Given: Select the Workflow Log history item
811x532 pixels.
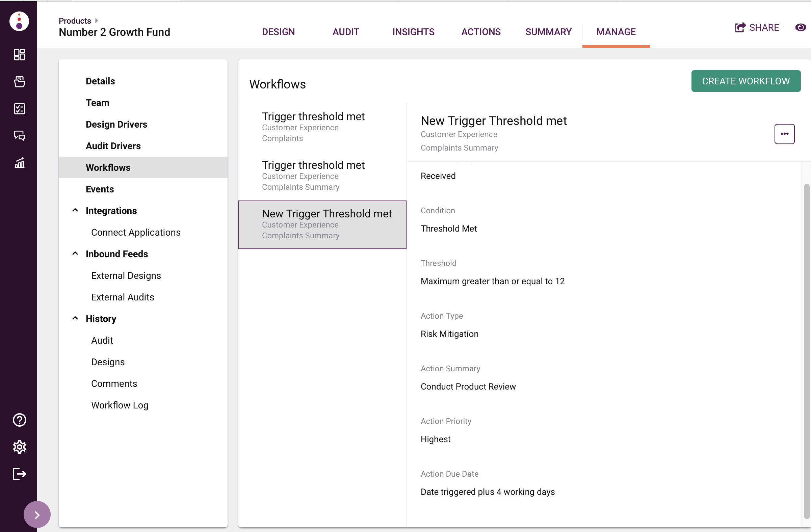Looking at the screenshot, I should coord(120,404).
